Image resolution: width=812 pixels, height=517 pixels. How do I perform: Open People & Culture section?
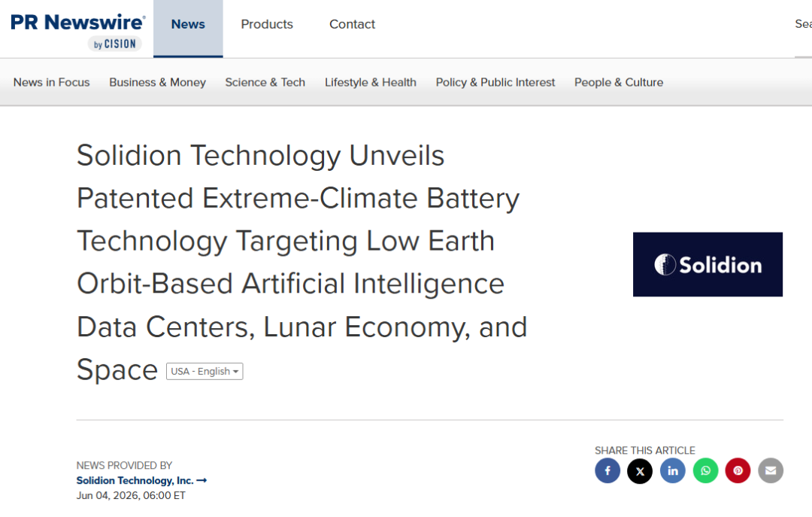pyautogui.click(x=619, y=83)
